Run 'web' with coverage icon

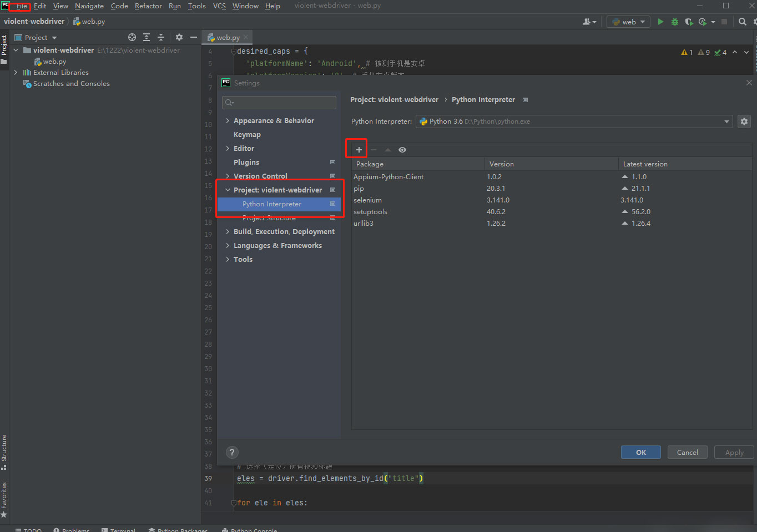pos(689,22)
